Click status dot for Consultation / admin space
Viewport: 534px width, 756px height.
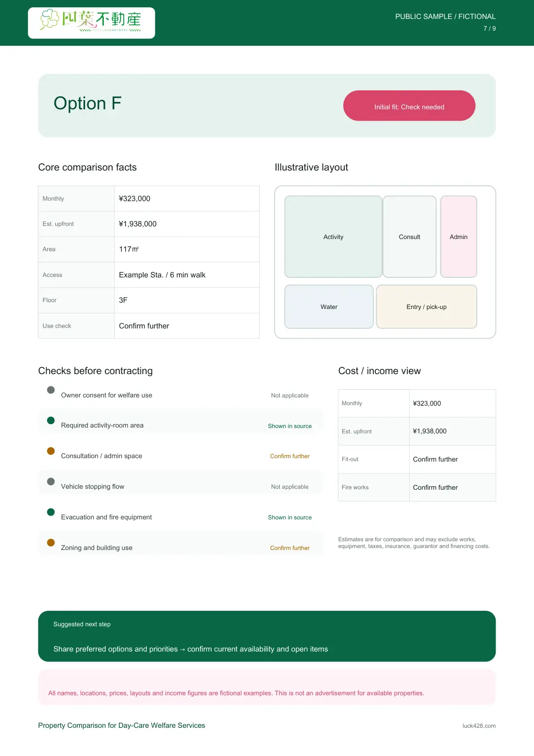coord(50,451)
